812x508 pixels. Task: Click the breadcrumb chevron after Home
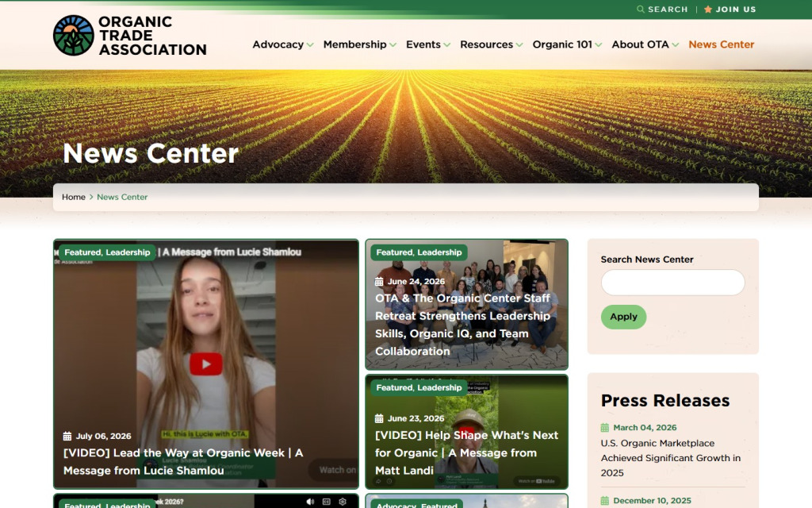point(91,197)
